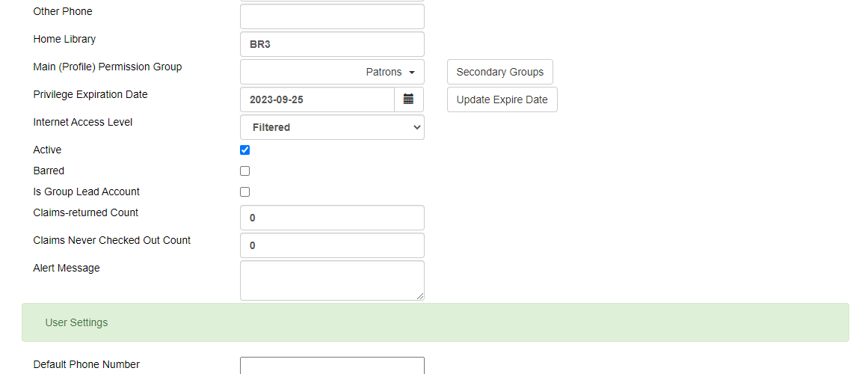
Task: Click the Privilege Expiration Date text field
Action: point(317,99)
